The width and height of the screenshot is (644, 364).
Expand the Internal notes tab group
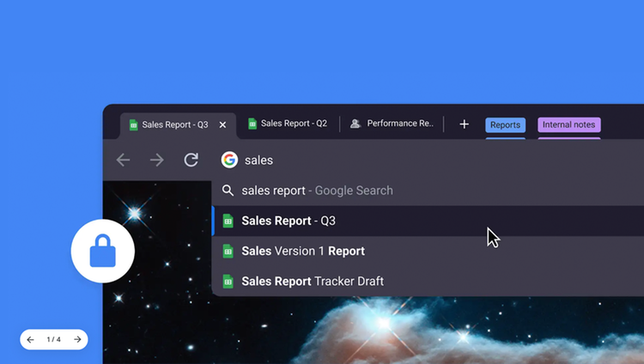coord(568,125)
